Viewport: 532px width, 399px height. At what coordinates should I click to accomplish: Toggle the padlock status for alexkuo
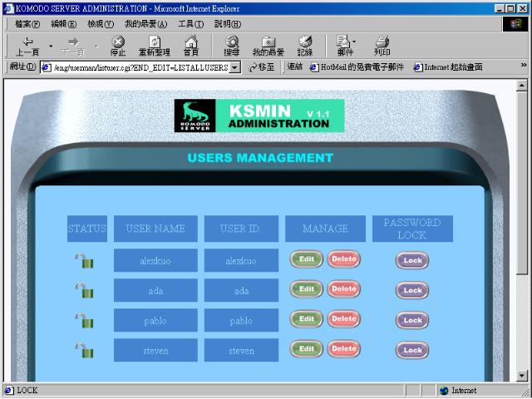point(85,261)
